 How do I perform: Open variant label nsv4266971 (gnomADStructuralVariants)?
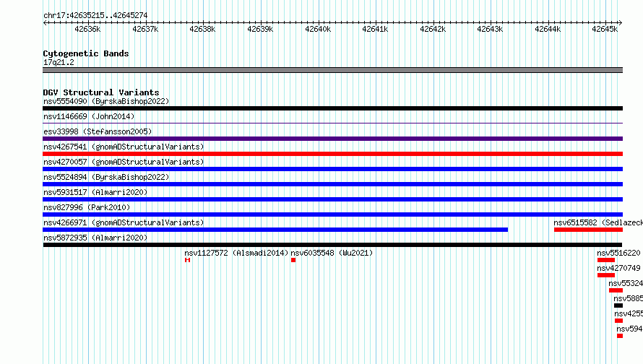coord(124,222)
